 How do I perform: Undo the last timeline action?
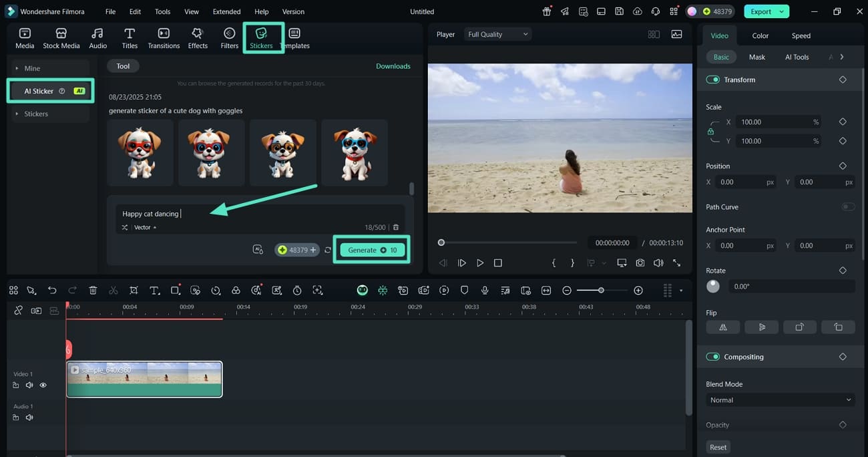click(x=52, y=290)
